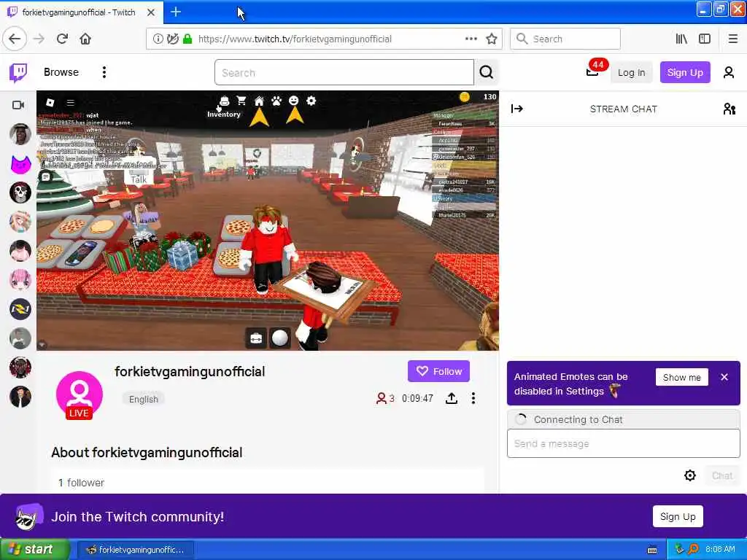
Task: Click the Roblox logo menu icon in stream
Action: [x=50, y=102]
